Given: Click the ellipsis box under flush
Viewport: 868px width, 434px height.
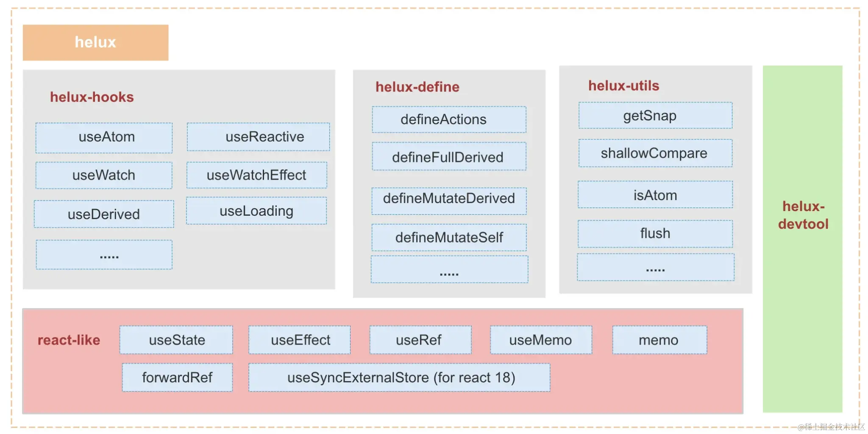Looking at the screenshot, I should pyautogui.click(x=656, y=267).
